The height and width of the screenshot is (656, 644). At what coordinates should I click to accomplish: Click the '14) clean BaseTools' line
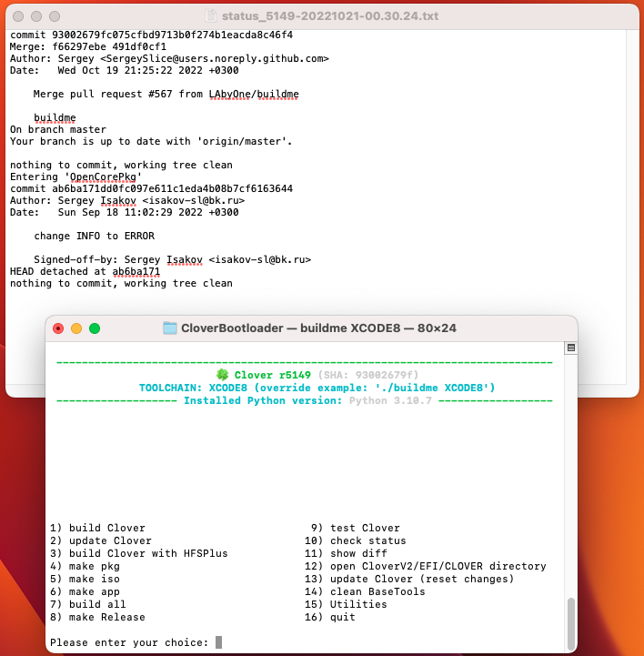click(365, 591)
